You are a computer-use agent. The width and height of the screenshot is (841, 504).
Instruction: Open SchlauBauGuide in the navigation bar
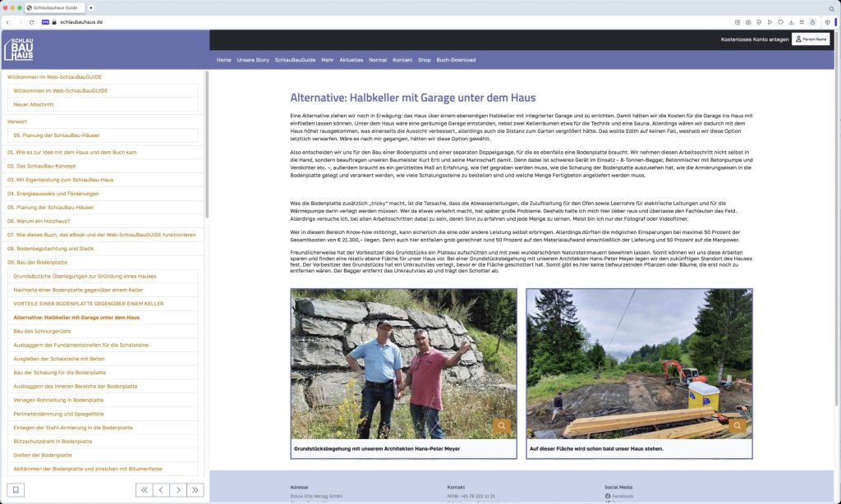295,60
